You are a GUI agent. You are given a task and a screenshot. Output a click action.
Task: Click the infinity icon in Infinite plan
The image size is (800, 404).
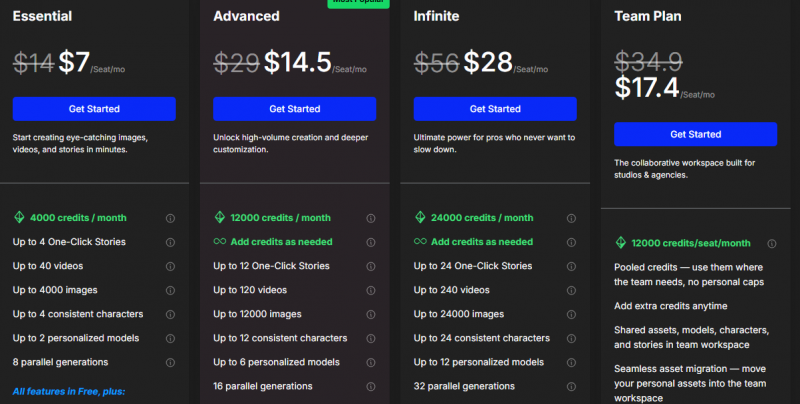[420, 241]
